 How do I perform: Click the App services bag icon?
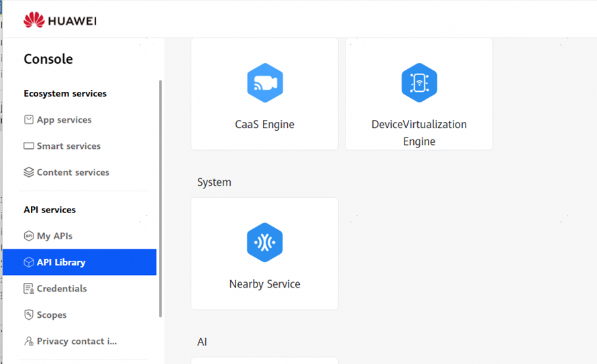click(29, 120)
